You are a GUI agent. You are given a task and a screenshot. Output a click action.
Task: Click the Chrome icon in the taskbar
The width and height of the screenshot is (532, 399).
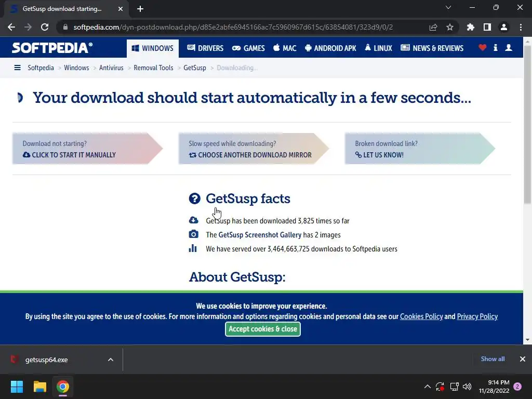coord(63,387)
